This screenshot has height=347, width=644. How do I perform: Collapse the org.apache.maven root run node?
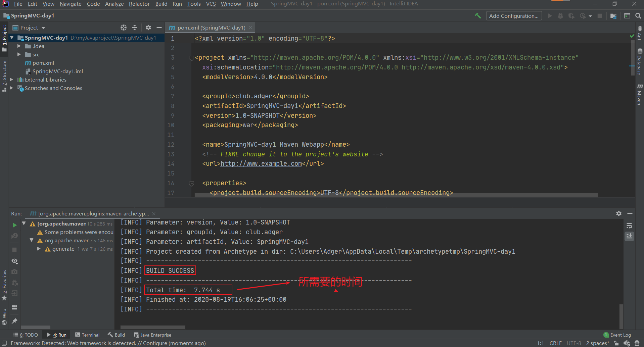coord(24,224)
